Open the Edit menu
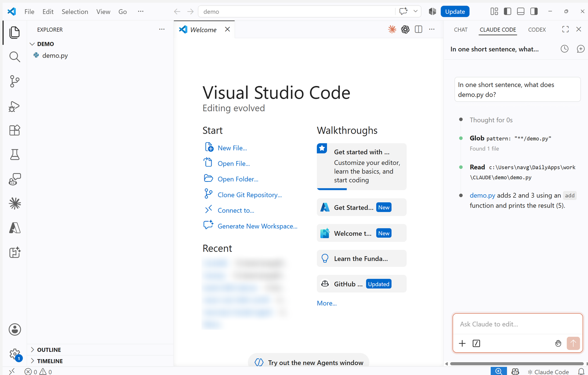 coord(48,12)
